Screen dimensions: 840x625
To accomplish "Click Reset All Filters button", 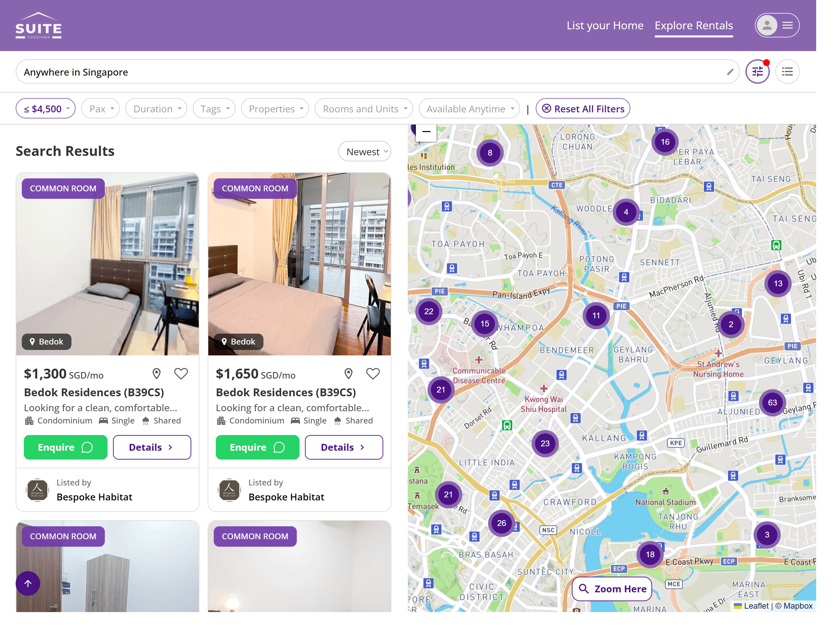I will (x=583, y=109).
